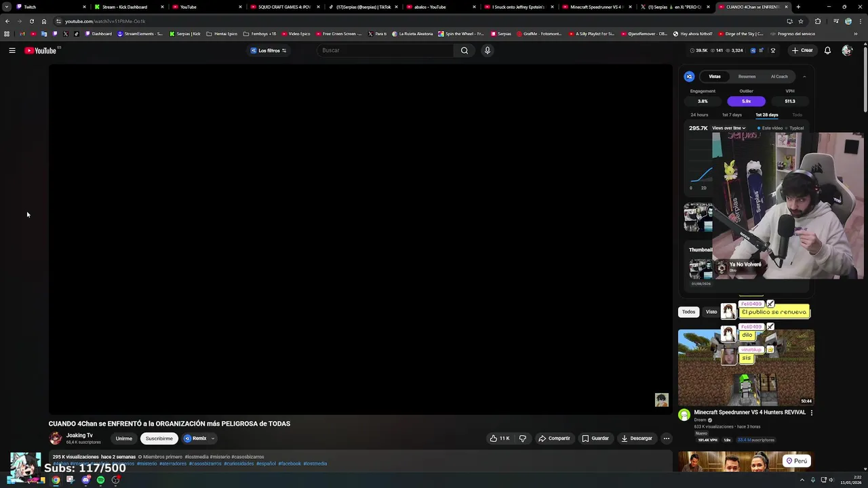Open the browser tab search dropdown

coord(7,7)
